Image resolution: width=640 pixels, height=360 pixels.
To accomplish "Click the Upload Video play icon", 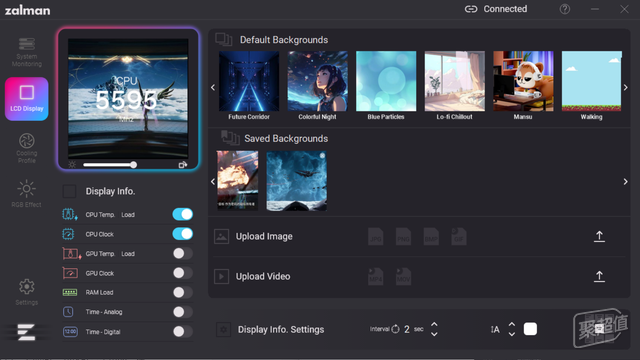I will [221, 276].
